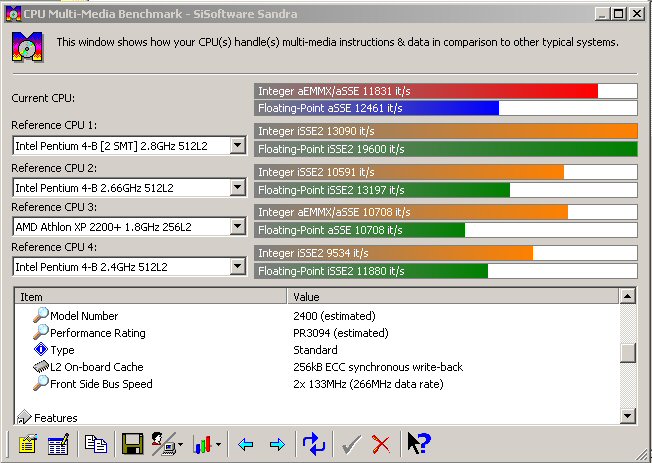Screen dimensions: 652x463
Task: Select the Features section row
Action: (x=56, y=418)
